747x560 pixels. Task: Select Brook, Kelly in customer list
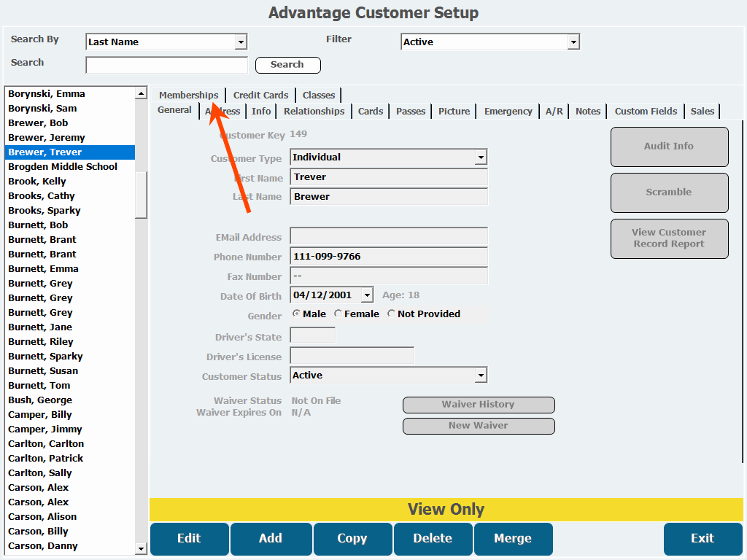[x=70, y=182]
